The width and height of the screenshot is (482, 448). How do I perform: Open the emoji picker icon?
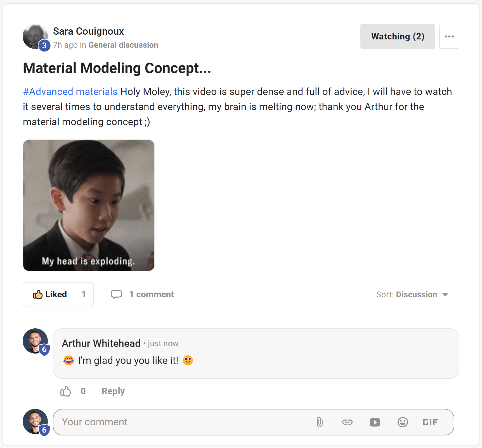click(403, 422)
